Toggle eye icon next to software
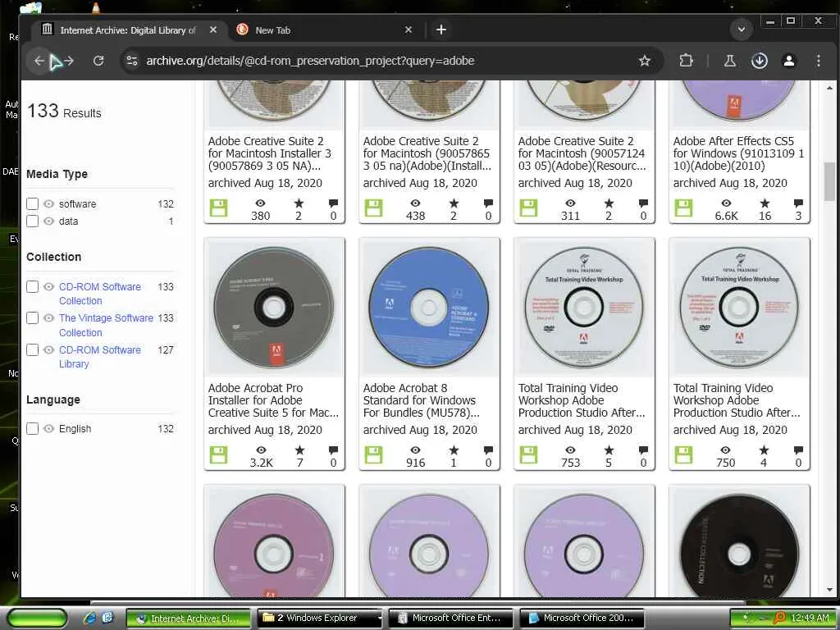This screenshot has width=840, height=630. (x=48, y=203)
